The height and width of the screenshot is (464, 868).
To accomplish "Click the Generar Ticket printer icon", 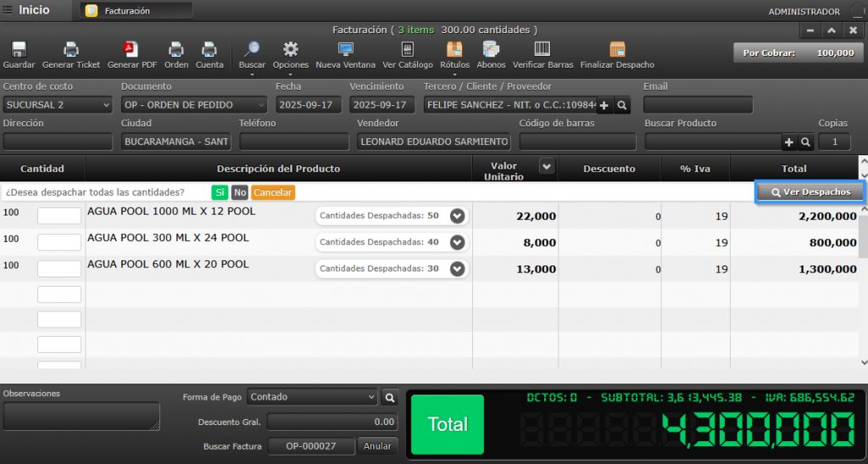I will coord(71,50).
